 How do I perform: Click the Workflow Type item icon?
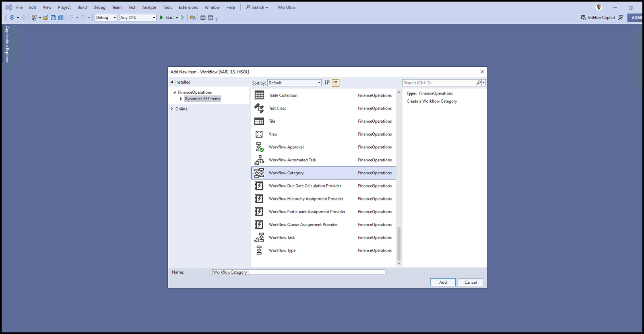click(259, 250)
